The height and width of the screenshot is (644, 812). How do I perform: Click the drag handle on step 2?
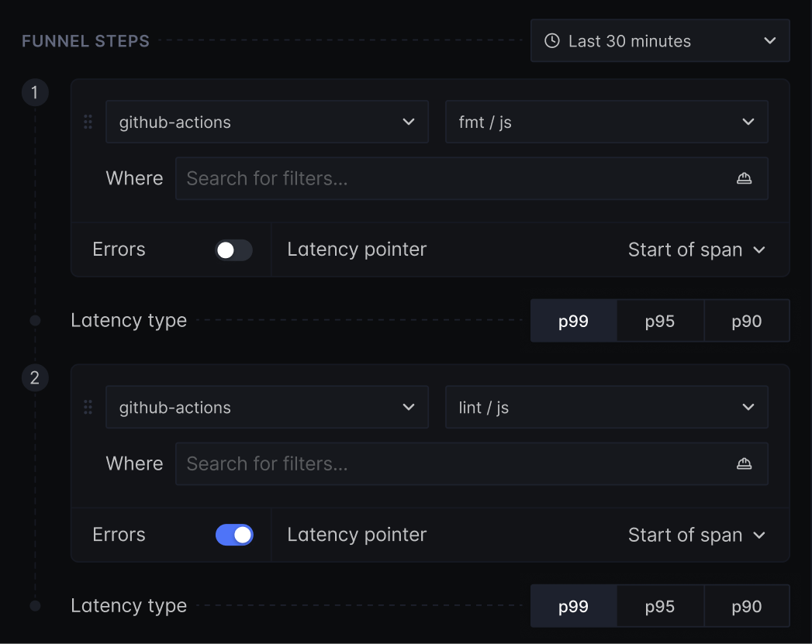(88, 407)
